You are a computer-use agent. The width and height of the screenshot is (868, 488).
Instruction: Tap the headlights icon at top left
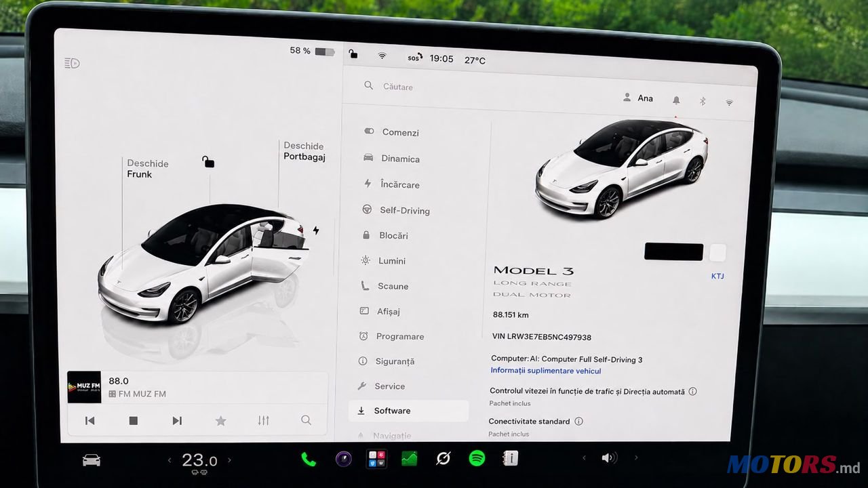click(x=72, y=63)
